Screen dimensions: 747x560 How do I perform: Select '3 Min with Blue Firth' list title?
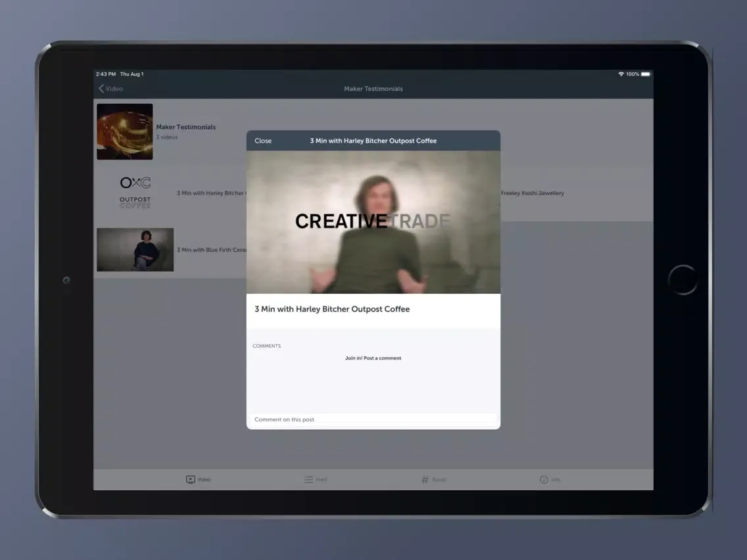coord(212,250)
